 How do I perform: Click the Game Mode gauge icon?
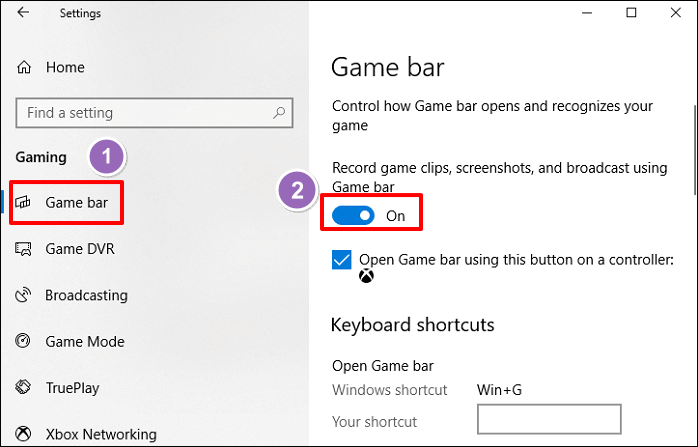click(23, 341)
